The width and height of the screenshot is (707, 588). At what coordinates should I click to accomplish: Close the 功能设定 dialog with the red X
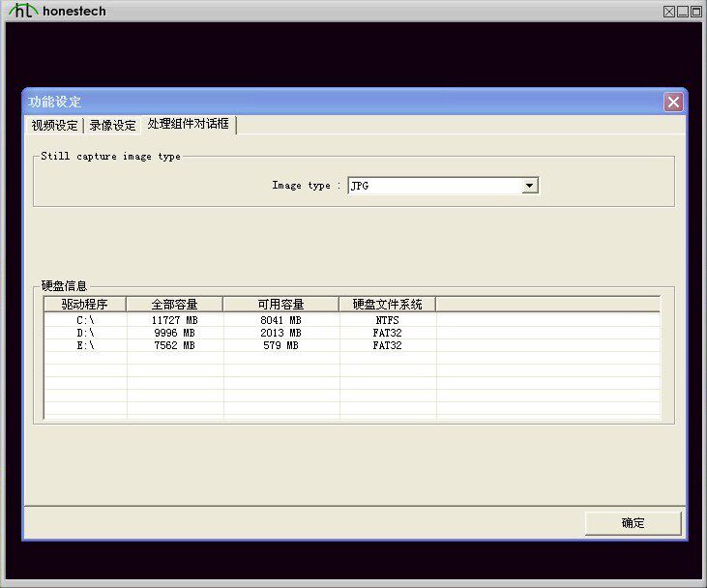click(x=673, y=102)
